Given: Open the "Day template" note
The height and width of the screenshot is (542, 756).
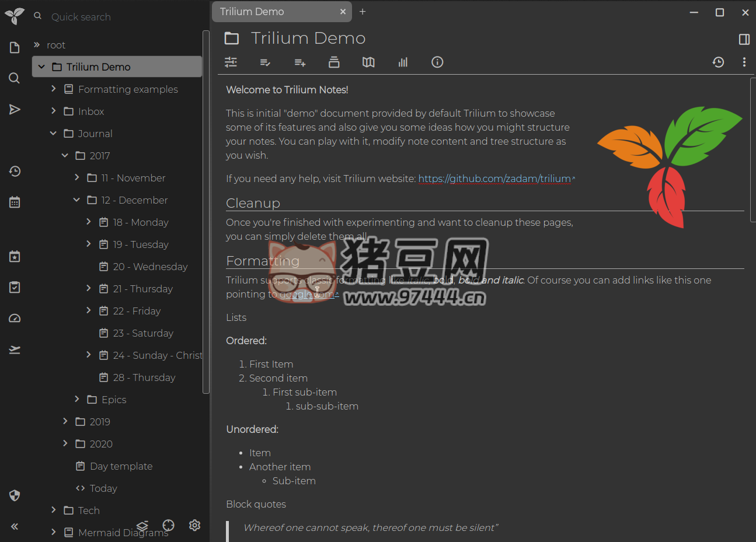Looking at the screenshot, I should pyautogui.click(x=121, y=466).
